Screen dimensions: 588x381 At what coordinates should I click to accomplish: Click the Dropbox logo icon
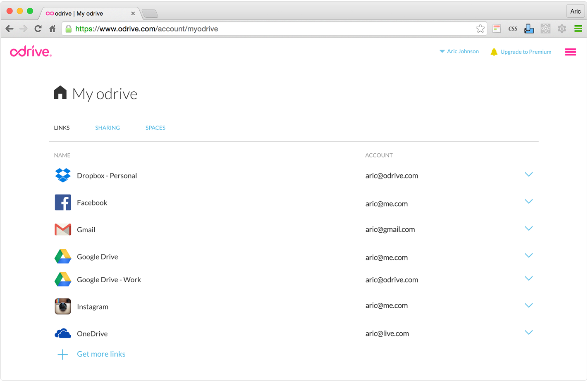click(63, 175)
